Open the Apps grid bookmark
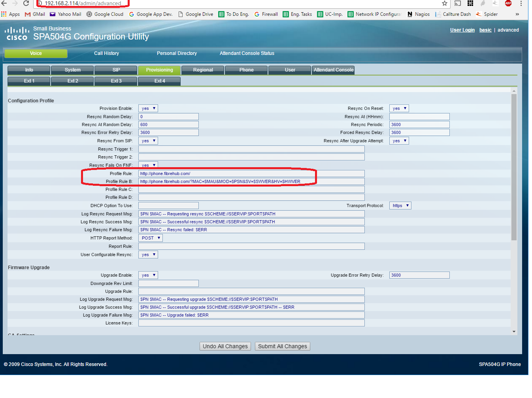Screen dimensions: 532x398 click(x=10, y=14)
